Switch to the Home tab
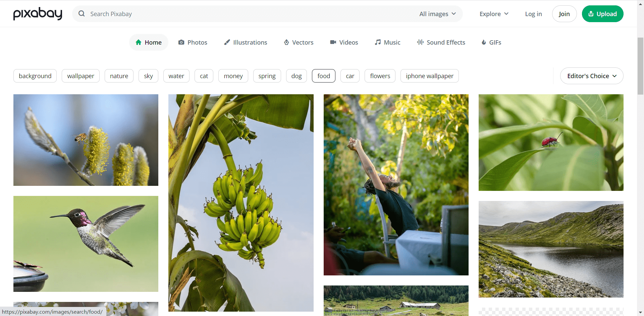The height and width of the screenshot is (316, 644). pos(149,42)
